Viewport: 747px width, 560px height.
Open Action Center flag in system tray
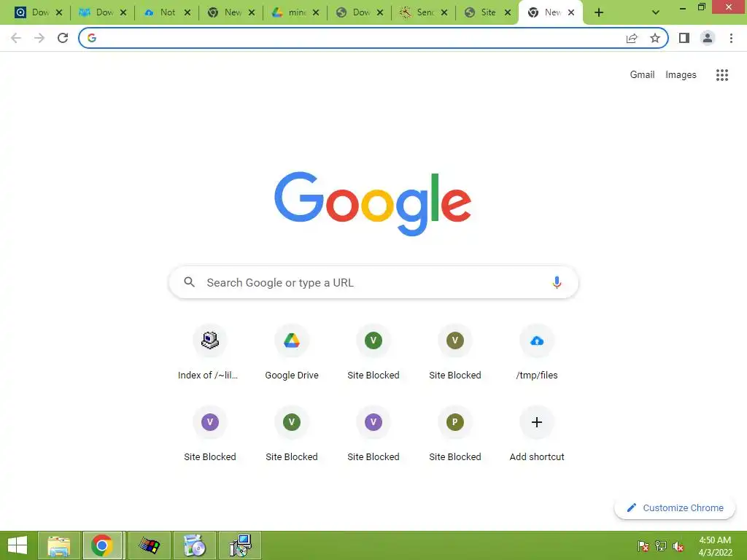[643, 546]
